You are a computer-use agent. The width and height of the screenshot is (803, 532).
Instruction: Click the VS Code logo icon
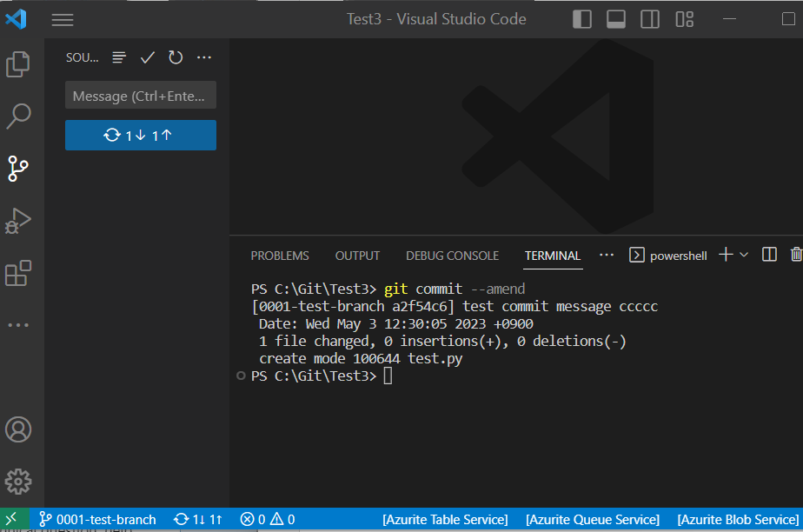tap(16, 19)
